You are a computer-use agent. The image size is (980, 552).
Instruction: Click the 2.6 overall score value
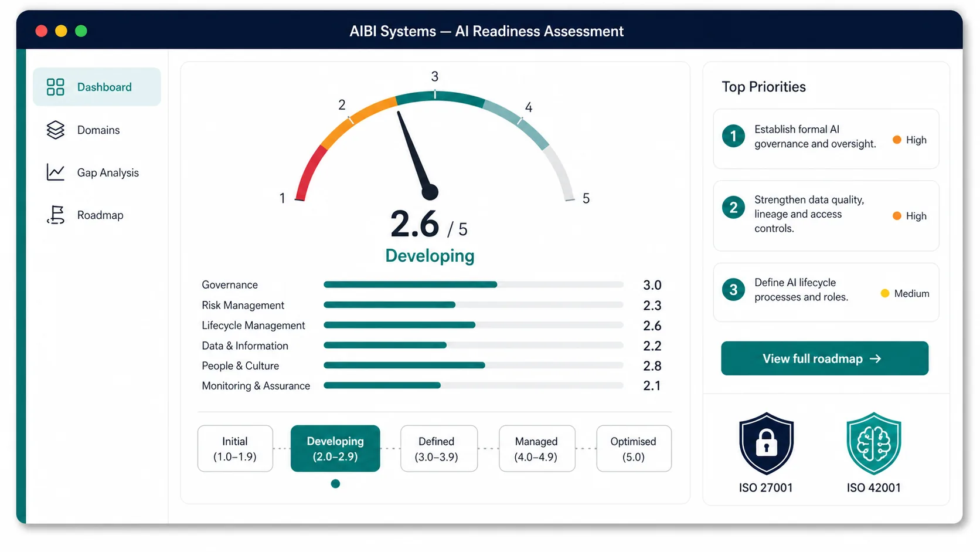[x=415, y=224]
